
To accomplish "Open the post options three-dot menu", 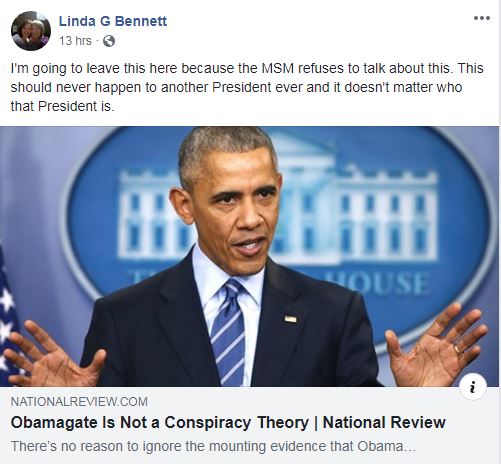I will tap(482, 18).
